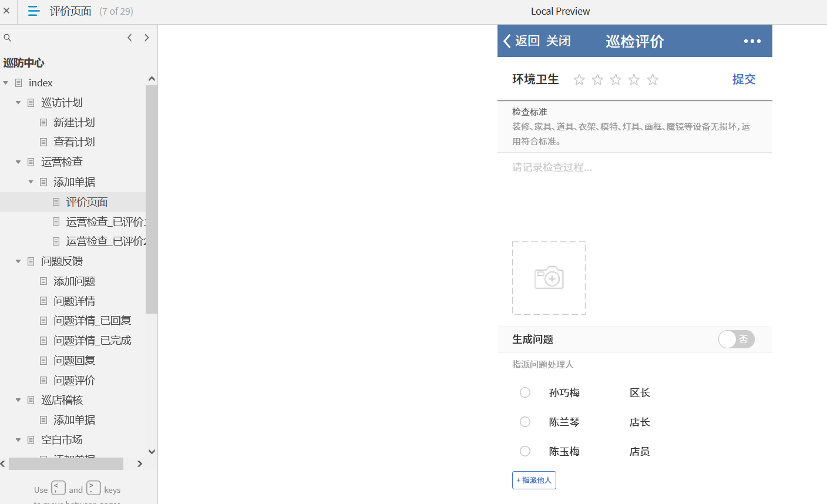
Task: Collapse the index tree node
Action: (x=6, y=83)
